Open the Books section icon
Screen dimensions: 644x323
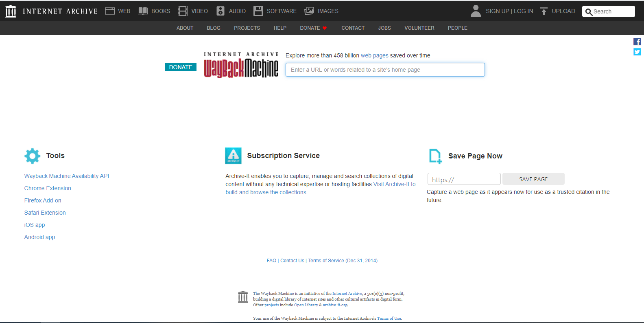(143, 11)
